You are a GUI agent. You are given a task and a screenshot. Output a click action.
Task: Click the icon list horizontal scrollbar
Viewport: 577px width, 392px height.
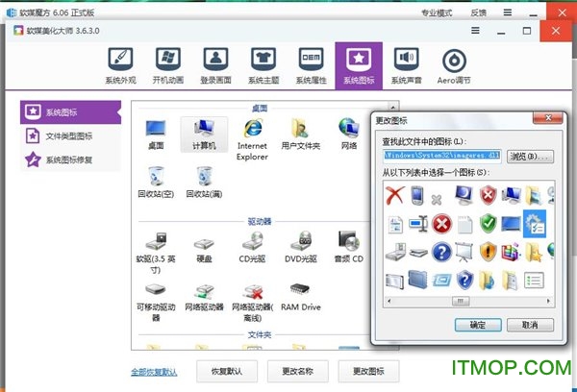(x=462, y=300)
